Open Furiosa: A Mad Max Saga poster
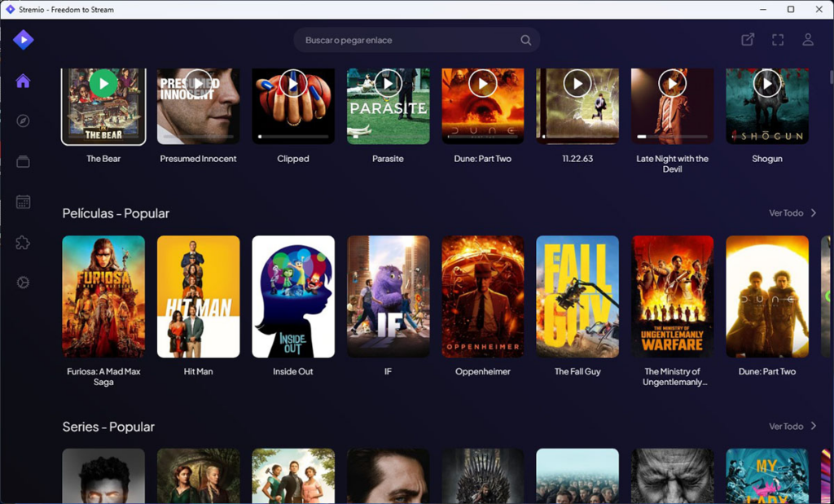This screenshot has height=504, width=834. click(103, 296)
